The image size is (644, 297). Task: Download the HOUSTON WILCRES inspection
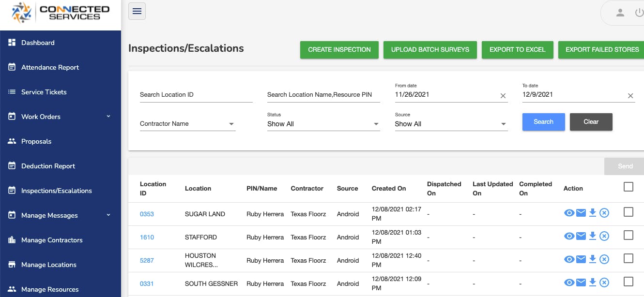click(593, 259)
